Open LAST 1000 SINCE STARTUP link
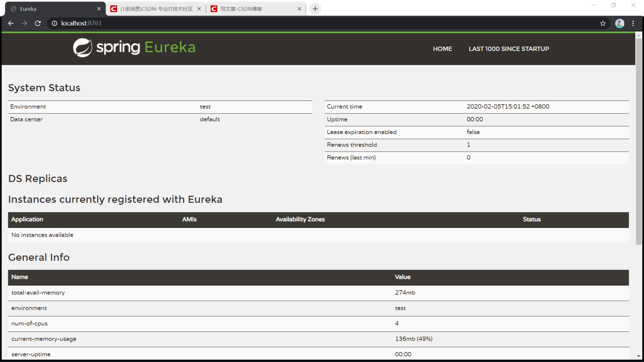The width and height of the screenshot is (644, 362). pos(509,49)
